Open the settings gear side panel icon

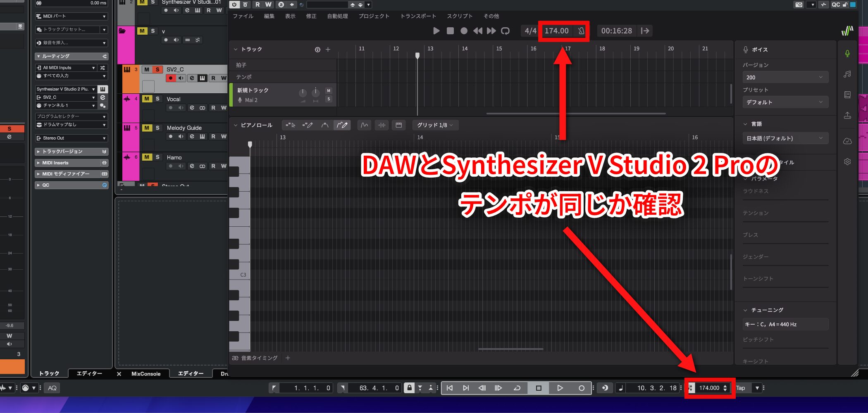coord(847,162)
